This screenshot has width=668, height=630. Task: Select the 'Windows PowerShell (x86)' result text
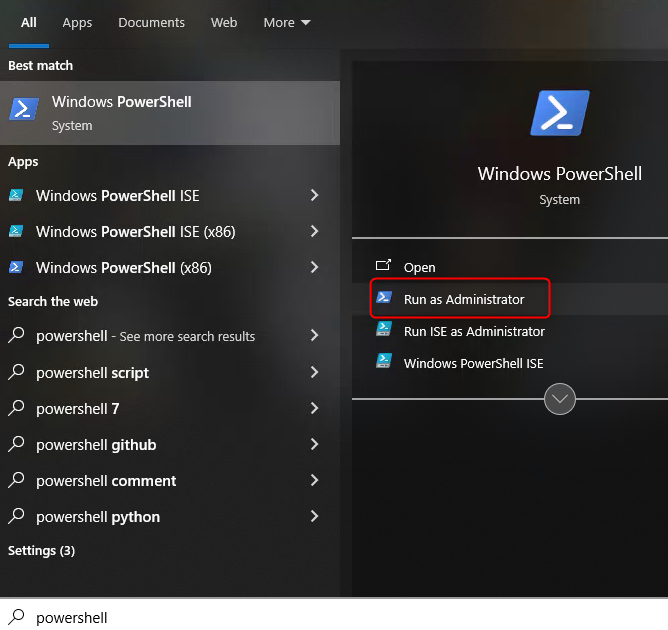pyautogui.click(x=124, y=268)
